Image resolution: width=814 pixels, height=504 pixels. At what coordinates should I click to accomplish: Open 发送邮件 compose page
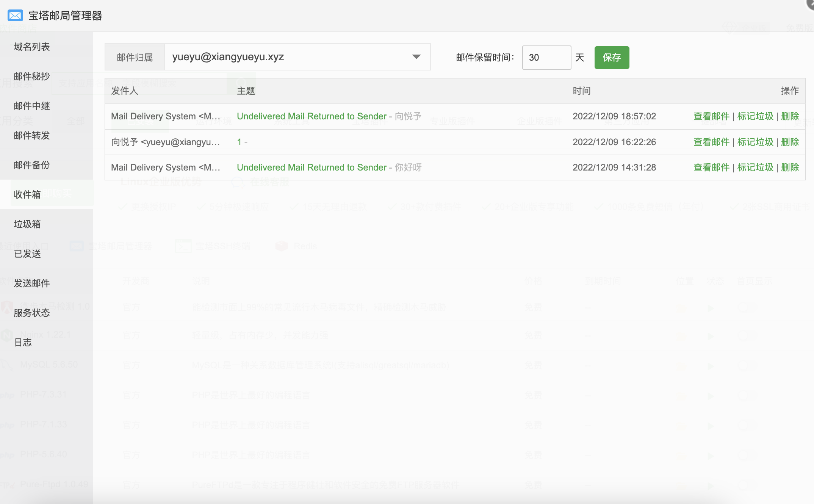click(x=32, y=283)
